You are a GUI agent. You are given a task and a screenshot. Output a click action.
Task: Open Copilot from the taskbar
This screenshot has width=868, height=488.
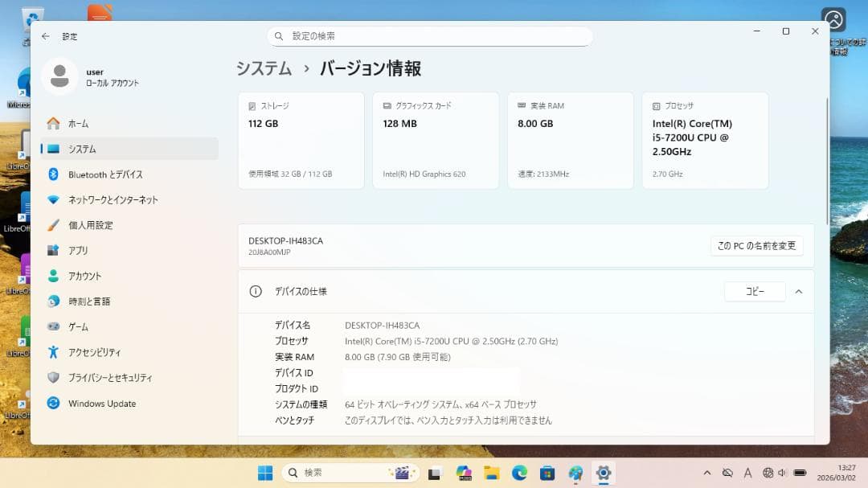[464, 473]
